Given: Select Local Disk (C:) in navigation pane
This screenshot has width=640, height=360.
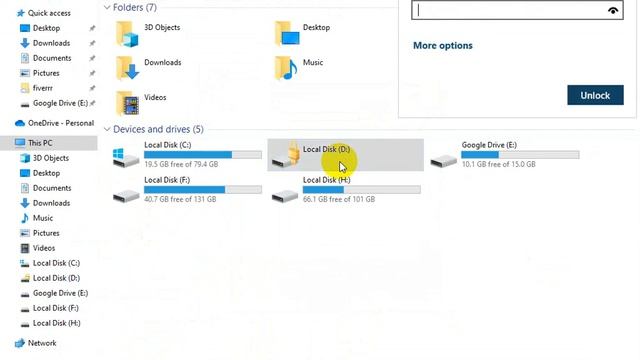Looking at the screenshot, I should pyautogui.click(x=56, y=263).
